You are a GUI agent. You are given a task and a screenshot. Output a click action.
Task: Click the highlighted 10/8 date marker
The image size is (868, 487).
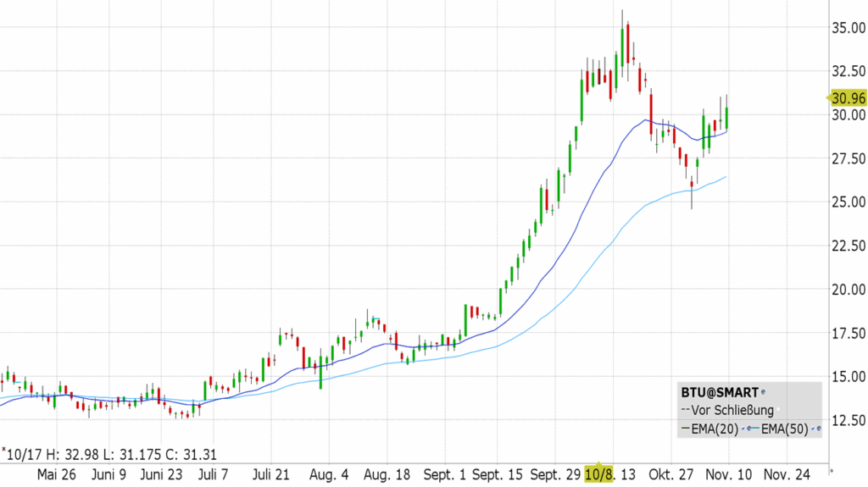[598, 473]
